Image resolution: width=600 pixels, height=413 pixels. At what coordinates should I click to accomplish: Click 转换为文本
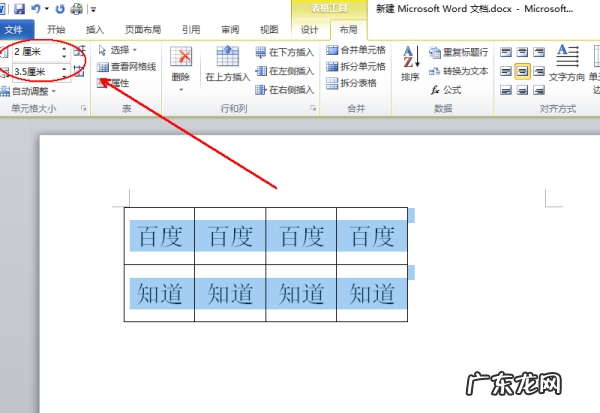458,71
